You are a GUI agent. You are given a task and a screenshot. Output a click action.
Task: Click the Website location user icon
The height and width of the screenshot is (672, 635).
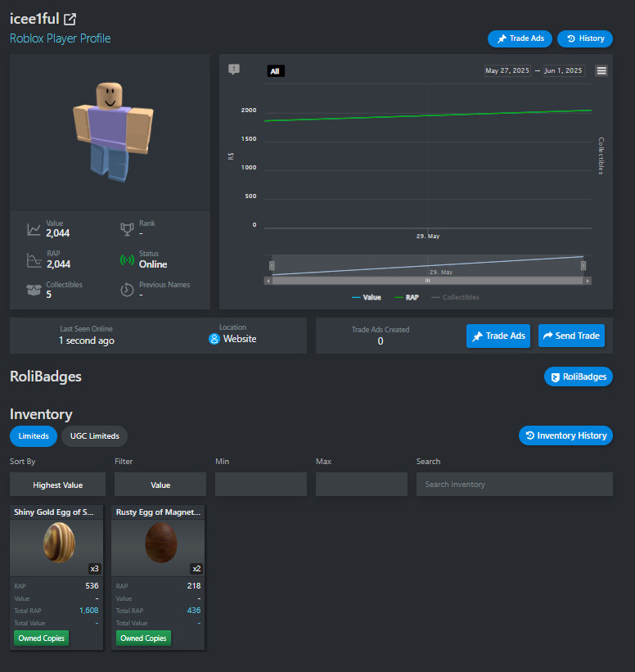click(214, 339)
